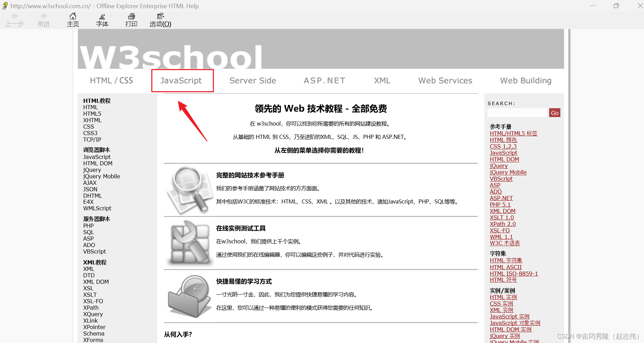Open the Options (选项) toolbar icon

(x=160, y=16)
